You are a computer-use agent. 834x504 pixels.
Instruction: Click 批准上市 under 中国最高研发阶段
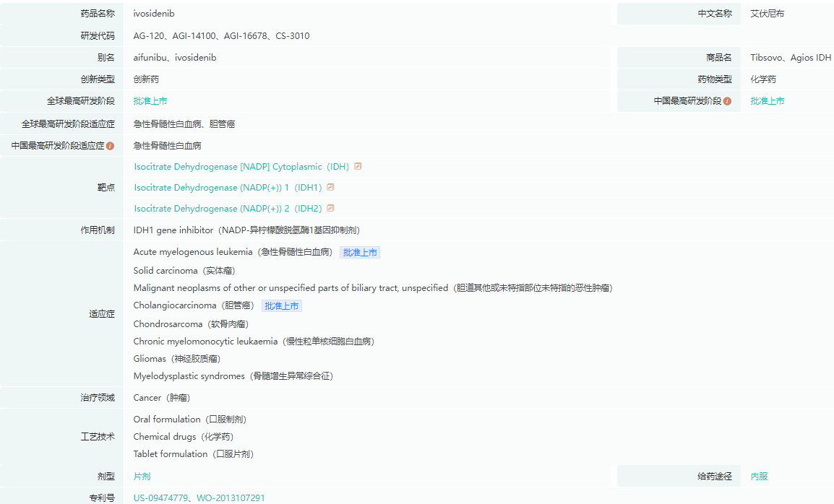pyautogui.click(x=767, y=101)
